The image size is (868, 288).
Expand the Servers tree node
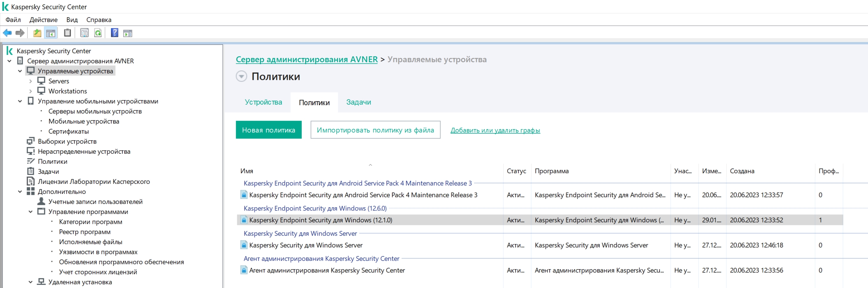[31, 81]
